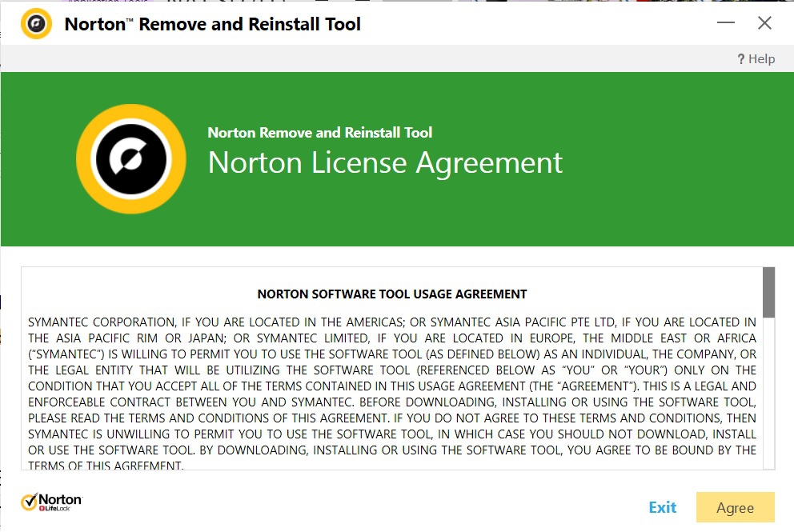Click the scrollbar track below the thumb
794x532 pixels.
point(768,393)
